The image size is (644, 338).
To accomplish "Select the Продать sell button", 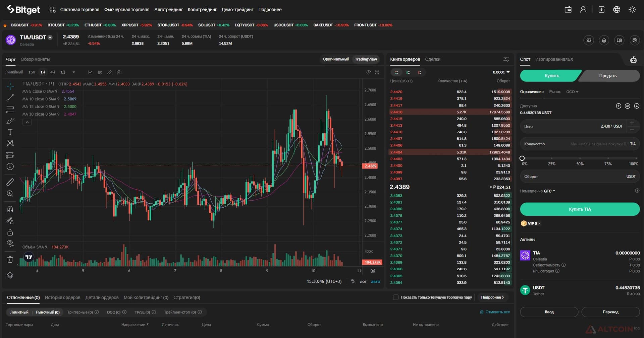I will (608, 76).
